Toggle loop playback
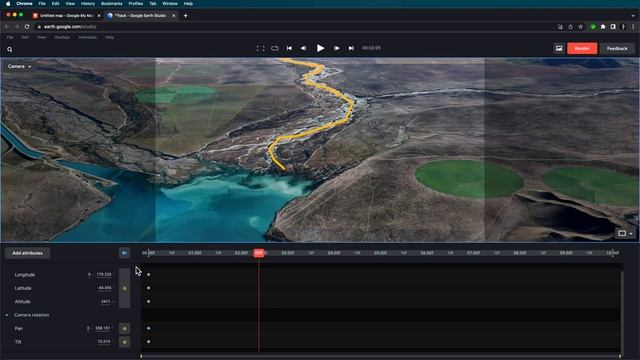640x360 pixels. tap(275, 48)
